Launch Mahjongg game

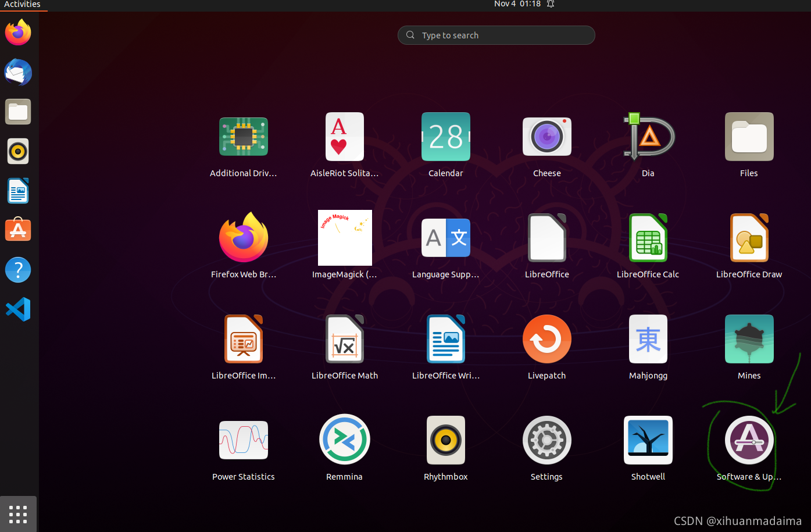pos(648,339)
